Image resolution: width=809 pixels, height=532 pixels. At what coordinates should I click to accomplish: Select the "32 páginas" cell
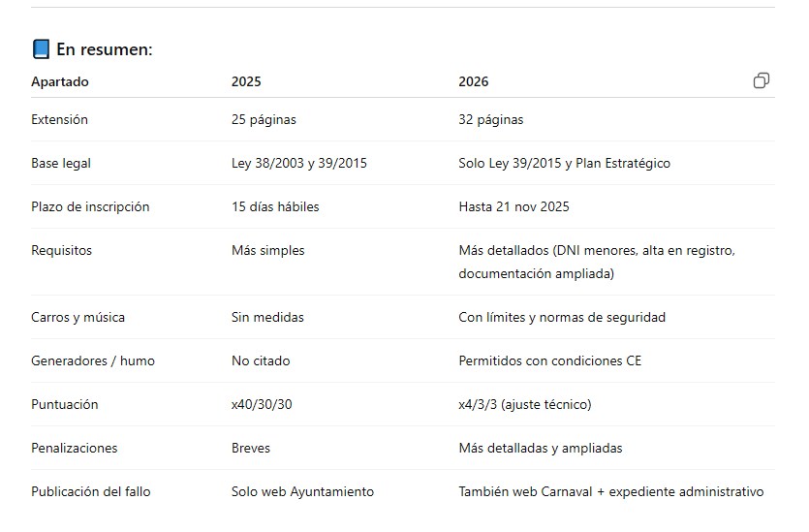(x=490, y=120)
